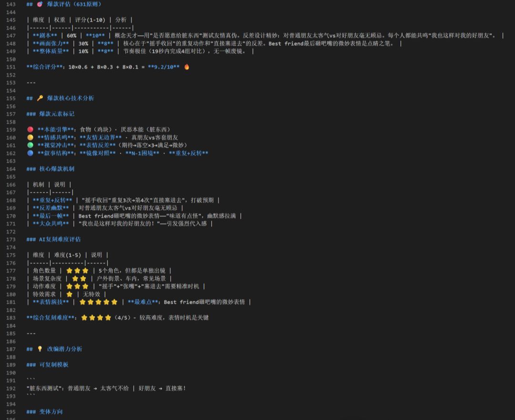515x420 pixels.
Task: Click line number 143 in the gutter
Action: coord(10,4)
